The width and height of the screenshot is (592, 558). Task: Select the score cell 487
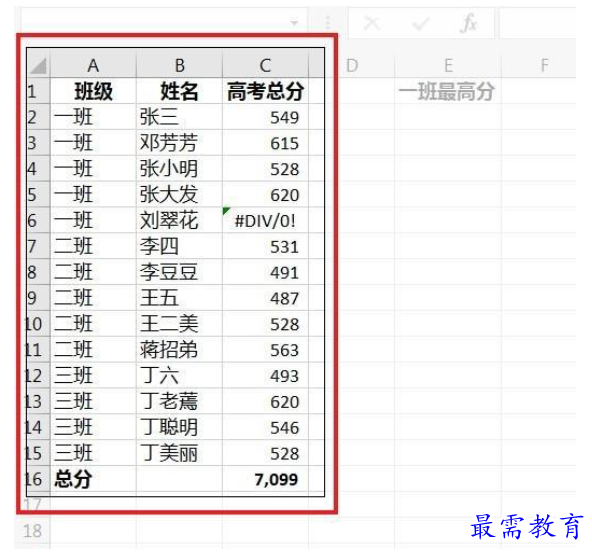265,298
